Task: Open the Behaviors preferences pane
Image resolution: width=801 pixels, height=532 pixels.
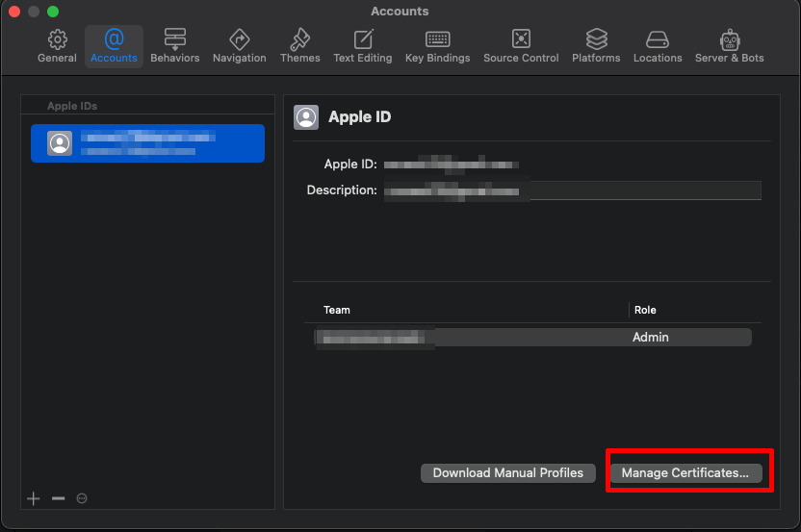Action: pos(174,46)
